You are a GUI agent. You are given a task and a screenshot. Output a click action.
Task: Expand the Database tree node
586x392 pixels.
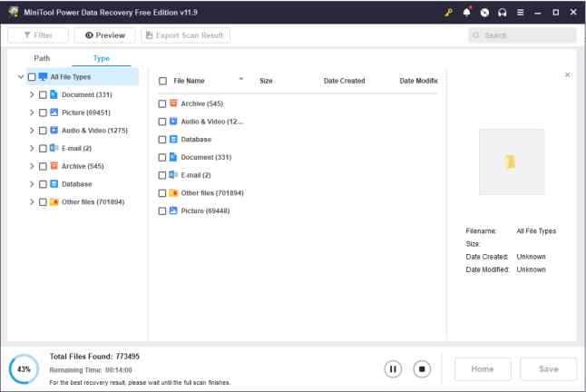pyautogui.click(x=32, y=184)
